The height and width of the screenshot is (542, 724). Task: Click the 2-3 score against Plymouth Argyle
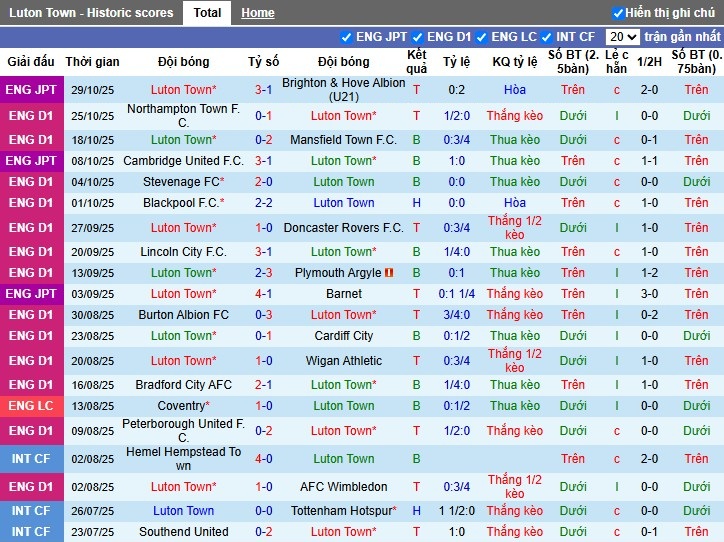point(263,273)
